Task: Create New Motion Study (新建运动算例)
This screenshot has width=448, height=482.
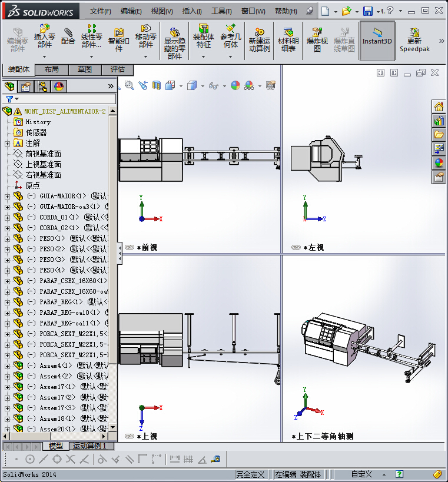Action: (x=260, y=40)
